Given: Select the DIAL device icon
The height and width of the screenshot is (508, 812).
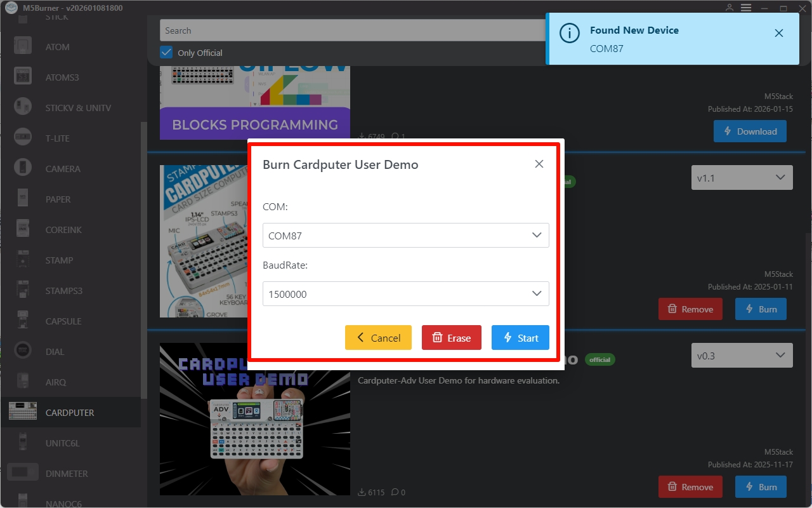Looking at the screenshot, I should click(23, 351).
